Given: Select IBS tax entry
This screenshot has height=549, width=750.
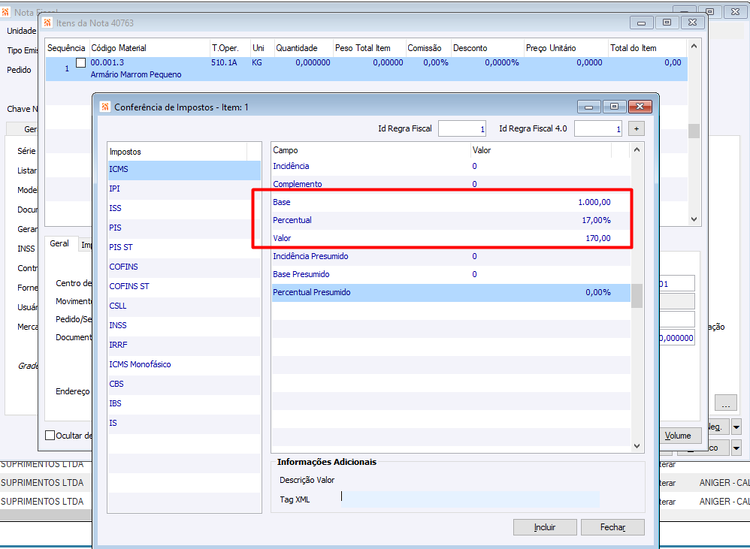Looking at the screenshot, I should [x=184, y=404].
